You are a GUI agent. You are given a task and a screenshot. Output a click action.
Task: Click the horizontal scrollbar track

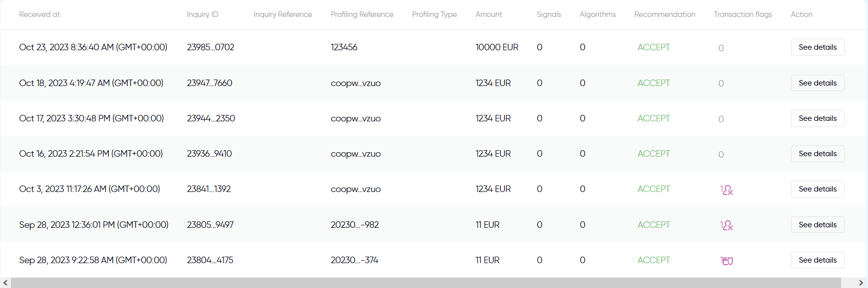(x=426, y=283)
